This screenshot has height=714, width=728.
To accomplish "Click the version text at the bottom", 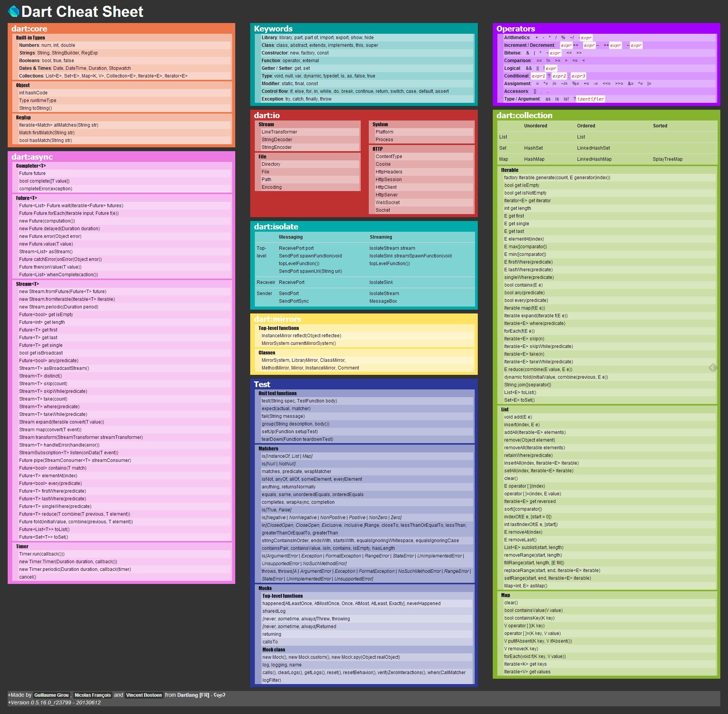I will (55, 702).
